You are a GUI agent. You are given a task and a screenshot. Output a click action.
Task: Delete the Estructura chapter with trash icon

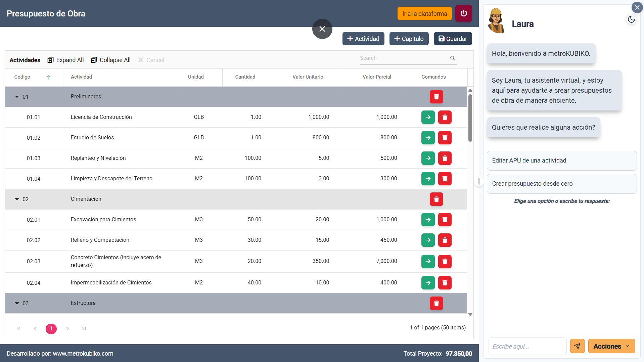coord(436,303)
